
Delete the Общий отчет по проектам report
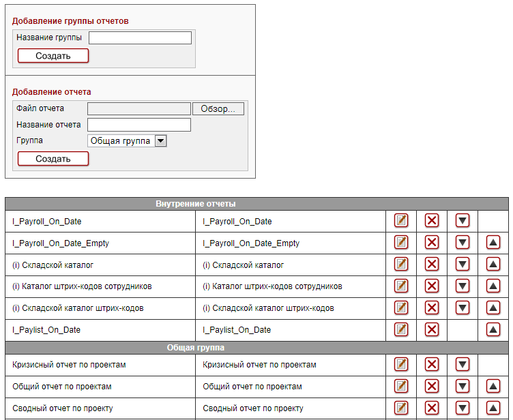click(432, 387)
